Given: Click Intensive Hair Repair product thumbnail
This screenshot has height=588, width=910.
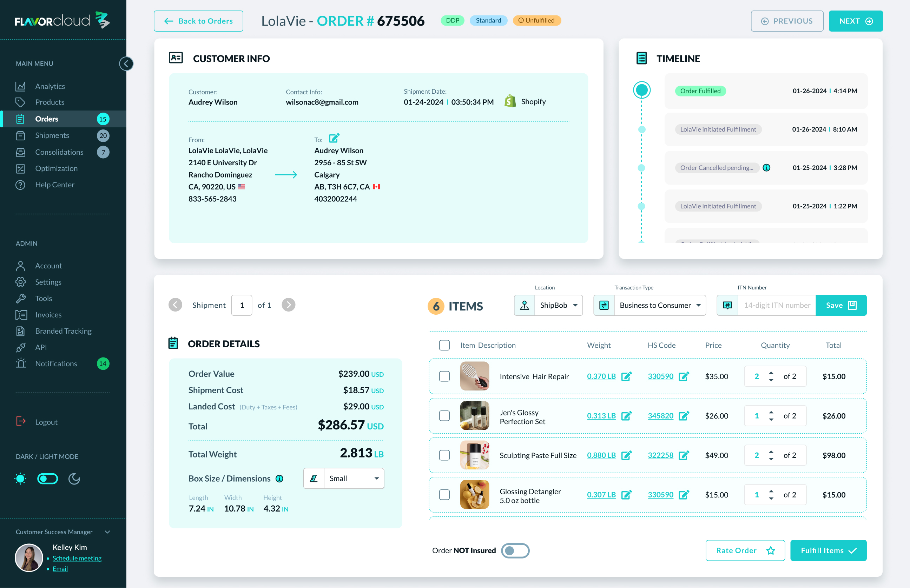Looking at the screenshot, I should tap(474, 376).
